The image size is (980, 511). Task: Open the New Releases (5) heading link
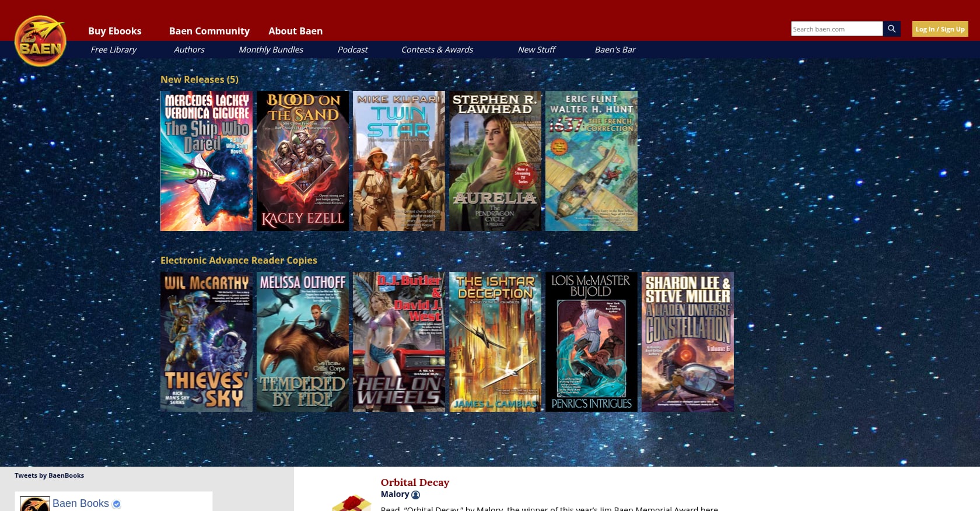199,79
